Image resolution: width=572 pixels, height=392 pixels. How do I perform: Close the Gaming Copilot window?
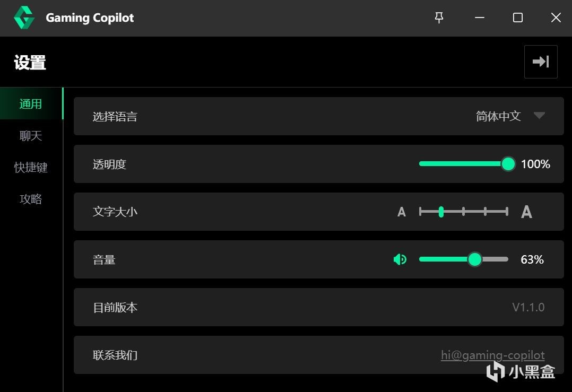coord(556,18)
